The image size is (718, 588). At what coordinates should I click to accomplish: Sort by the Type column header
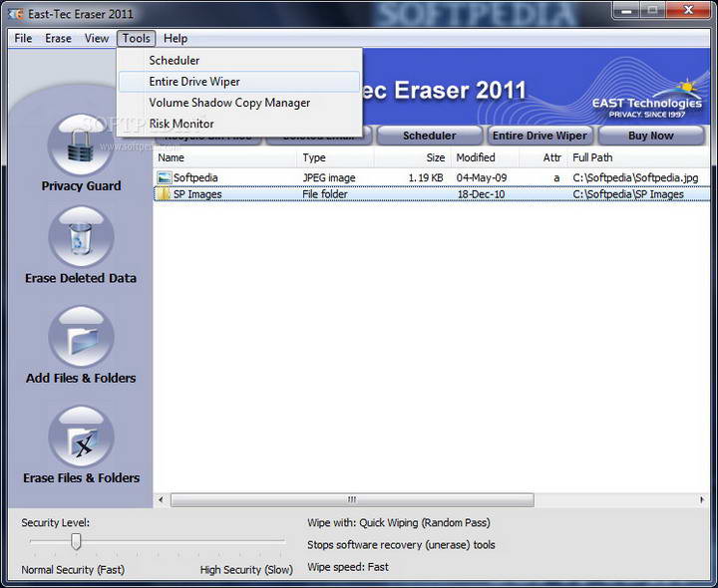point(335,157)
